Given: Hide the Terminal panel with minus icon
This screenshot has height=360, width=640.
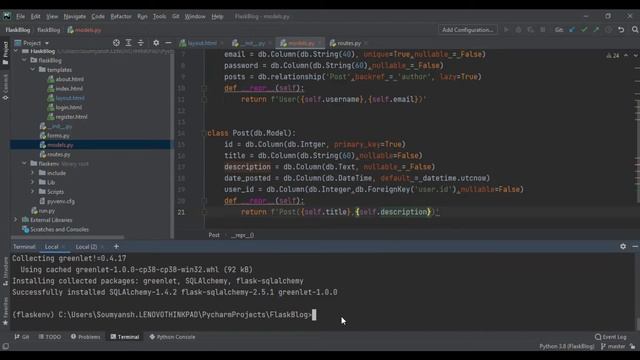Looking at the screenshot, I should pos(635,247).
